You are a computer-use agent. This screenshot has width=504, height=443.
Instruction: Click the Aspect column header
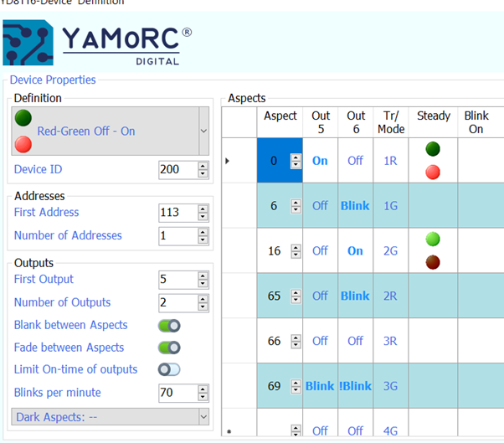tap(280, 122)
